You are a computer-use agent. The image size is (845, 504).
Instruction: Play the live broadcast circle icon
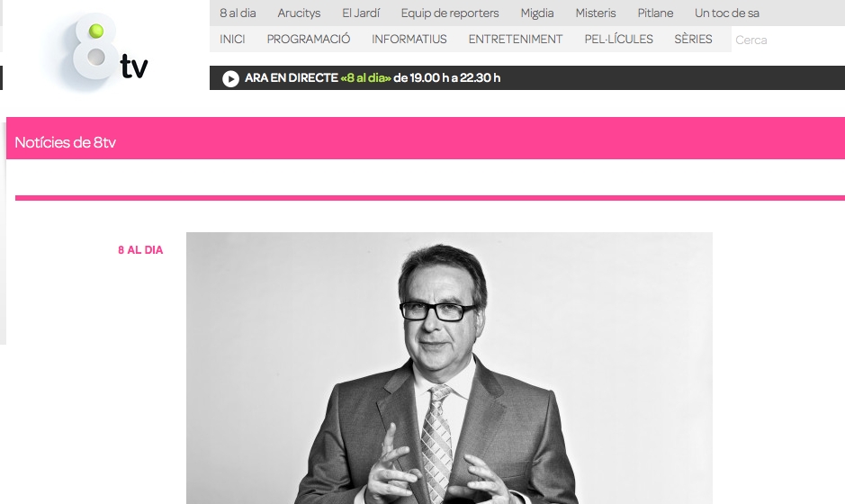(230, 78)
